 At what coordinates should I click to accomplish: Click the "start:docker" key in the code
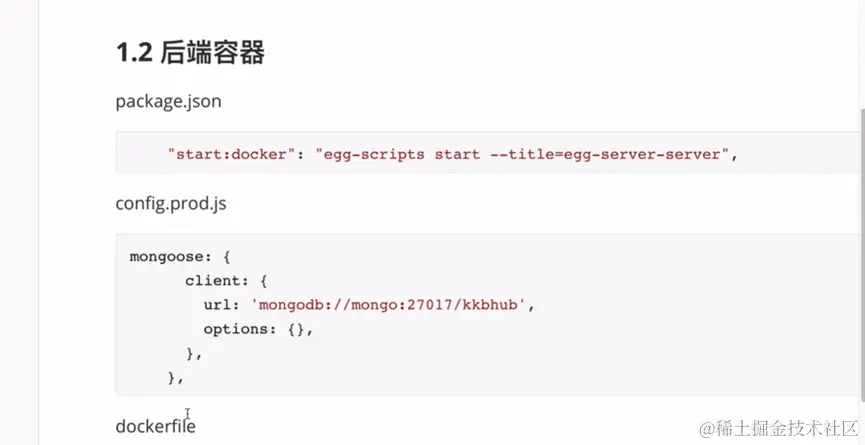[227, 154]
